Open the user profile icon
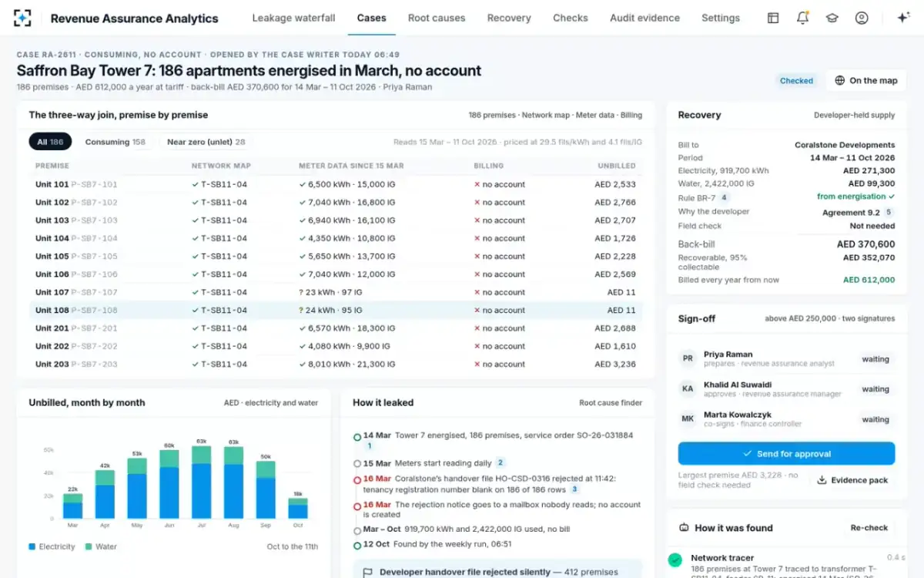Image resolution: width=924 pixels, height=578 pixels. pyautogui.click(x=862, y=18)
